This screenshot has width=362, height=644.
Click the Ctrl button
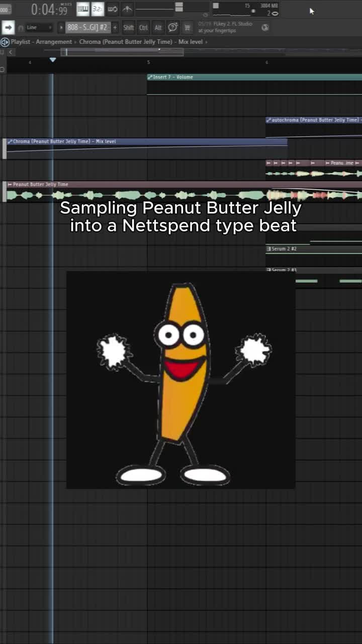pyautogui.click(x=143, y=27)
